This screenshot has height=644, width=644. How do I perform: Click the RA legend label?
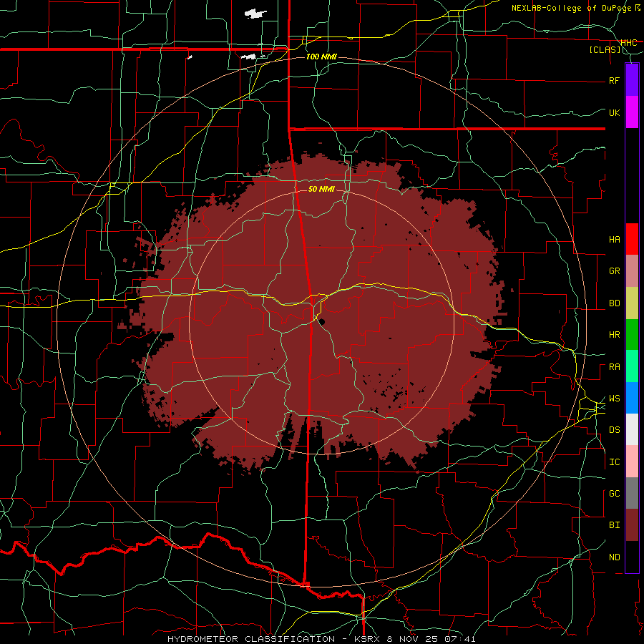click(x=614, y=367)
